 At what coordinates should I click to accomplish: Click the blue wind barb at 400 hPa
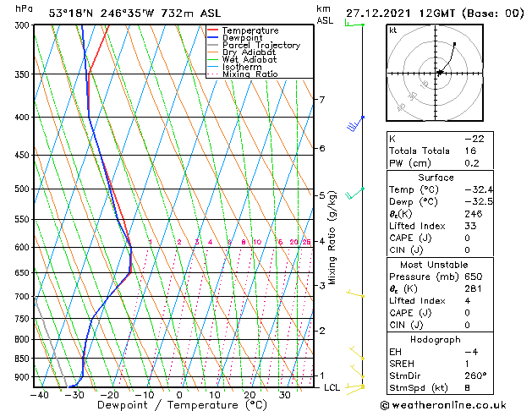coord(355,124)
